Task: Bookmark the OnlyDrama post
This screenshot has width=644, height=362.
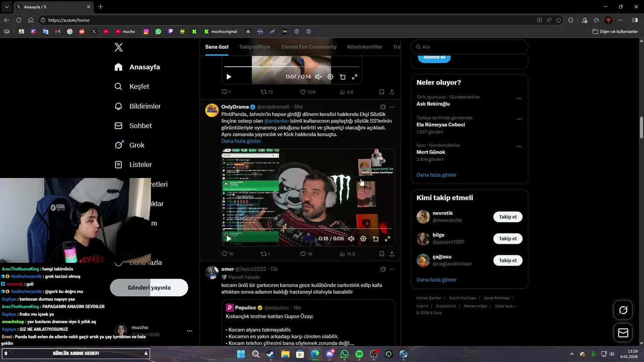Action: (382, 254)
